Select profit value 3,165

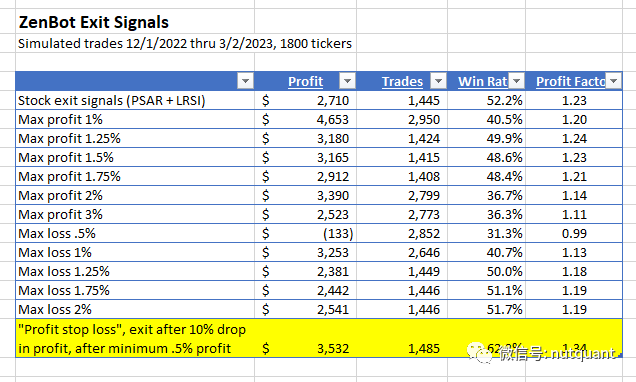click(x=333, y=158)
